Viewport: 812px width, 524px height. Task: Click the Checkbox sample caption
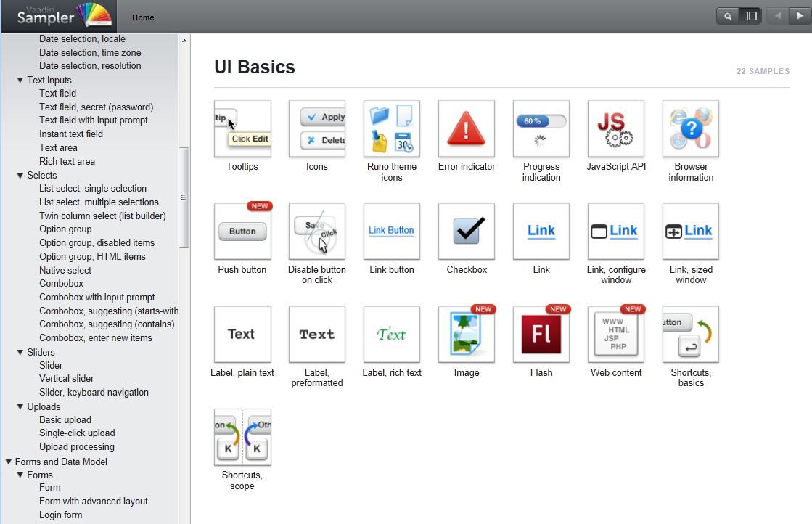[467, 270]
